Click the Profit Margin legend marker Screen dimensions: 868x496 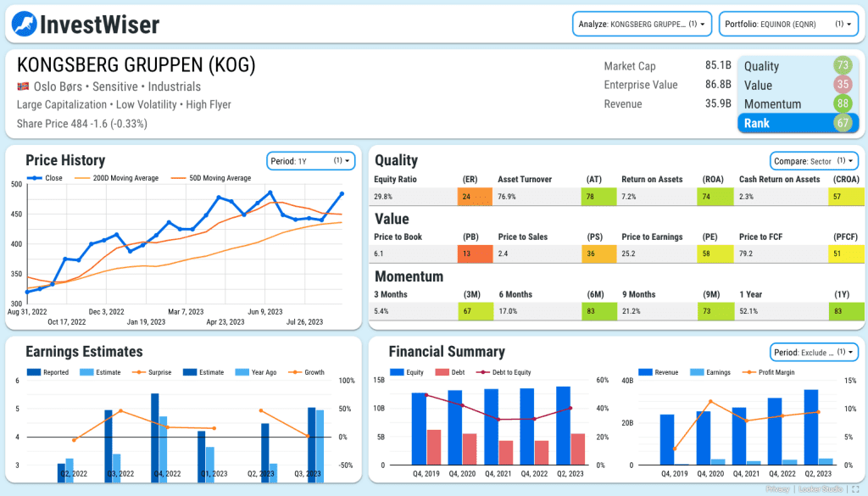tap(749, 372)
